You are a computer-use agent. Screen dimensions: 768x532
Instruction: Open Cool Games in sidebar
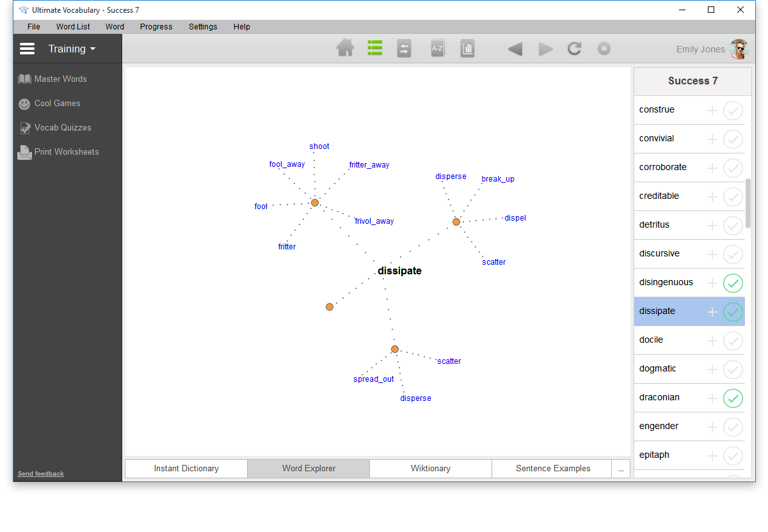click(x=57, y=104)
